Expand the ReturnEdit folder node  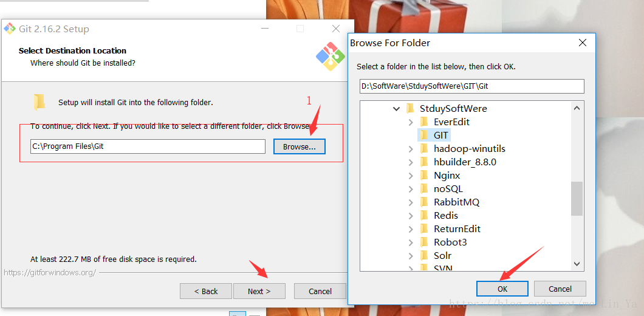pos(411,229)
